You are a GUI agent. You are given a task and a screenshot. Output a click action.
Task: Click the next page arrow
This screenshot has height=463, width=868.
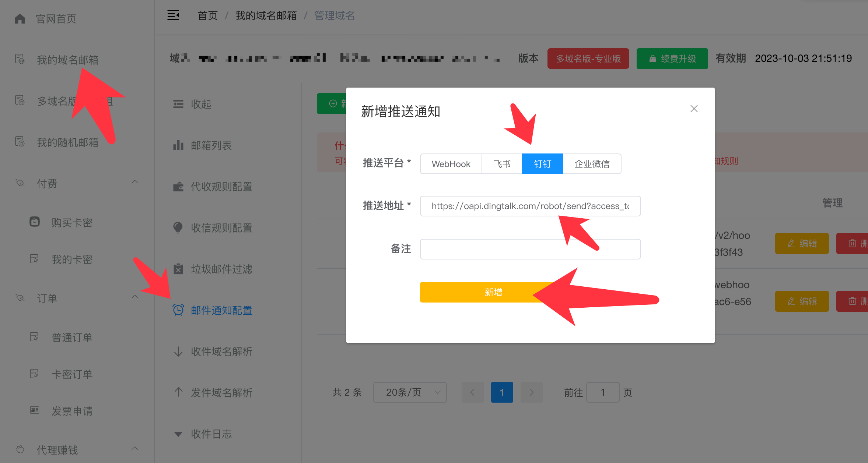(x=531, y=392)
